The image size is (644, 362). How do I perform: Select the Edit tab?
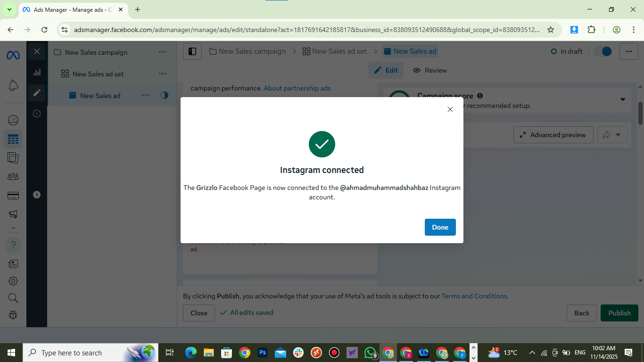(x=386, y=70)
